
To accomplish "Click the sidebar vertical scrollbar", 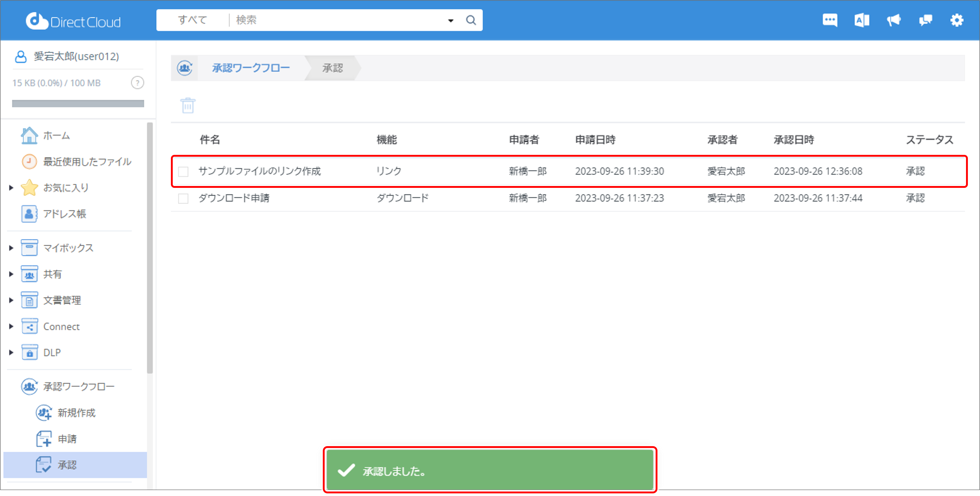I will point(150,247).
